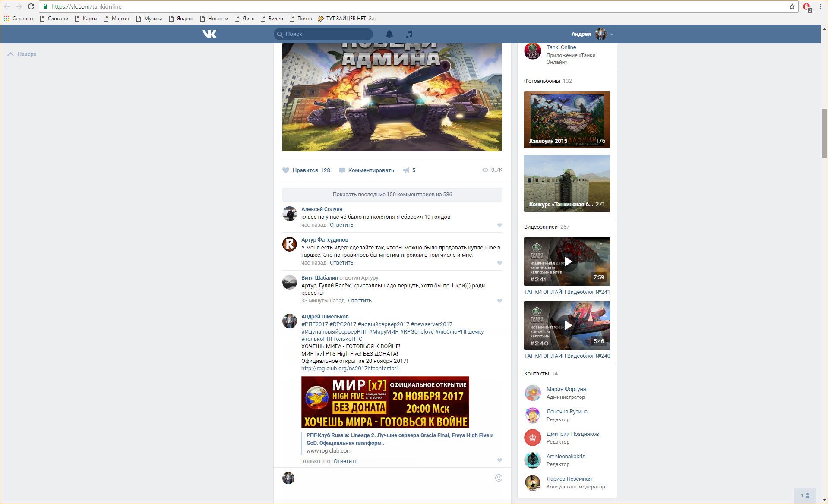Reply to Алексей Солуян's comment
This screenshot has width=828, height=504.
click(341, 225)
